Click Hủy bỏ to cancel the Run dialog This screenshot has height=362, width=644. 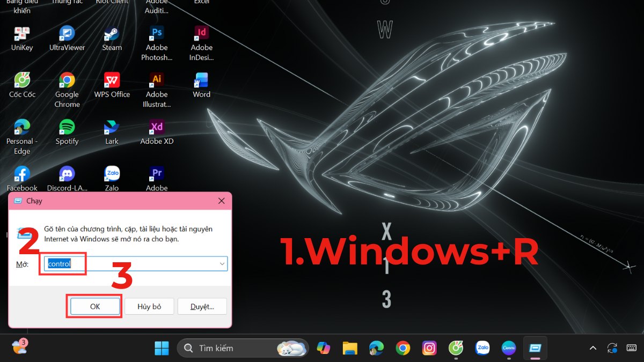149,306
